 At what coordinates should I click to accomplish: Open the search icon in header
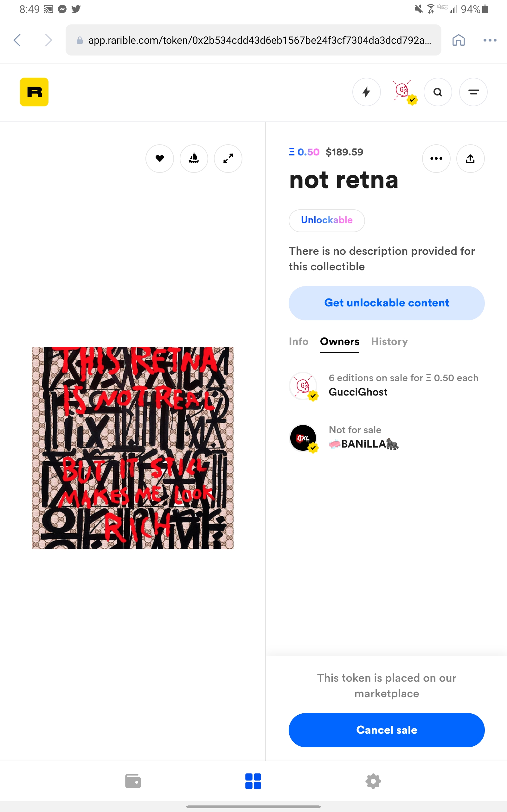438,92
